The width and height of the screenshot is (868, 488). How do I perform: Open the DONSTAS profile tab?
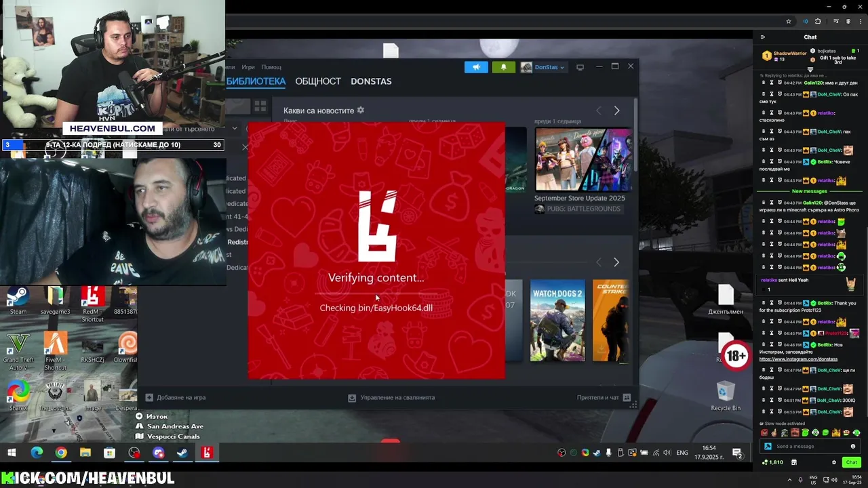[x=371, y=81]
